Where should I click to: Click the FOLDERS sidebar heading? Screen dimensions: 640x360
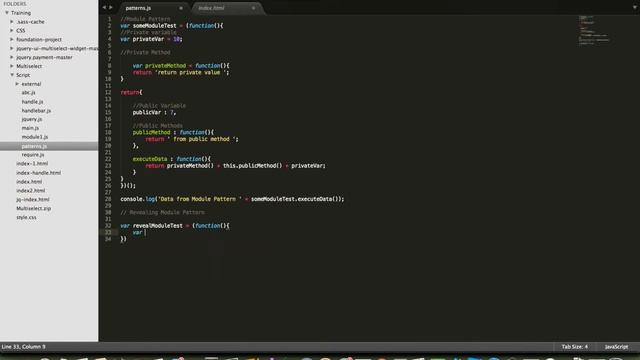pyautogui.click(x=15, y=4)
